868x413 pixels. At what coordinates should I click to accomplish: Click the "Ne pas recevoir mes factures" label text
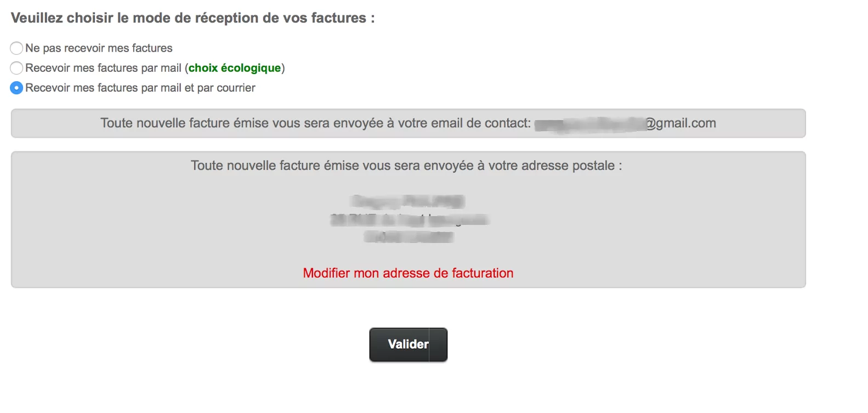click(99, 48)
